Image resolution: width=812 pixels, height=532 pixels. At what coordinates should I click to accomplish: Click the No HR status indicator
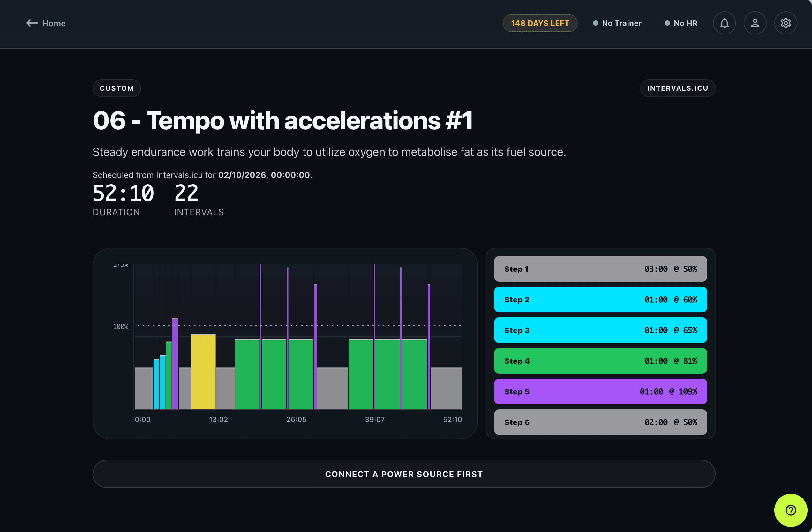pyautogui.click(x=681, y=23)
